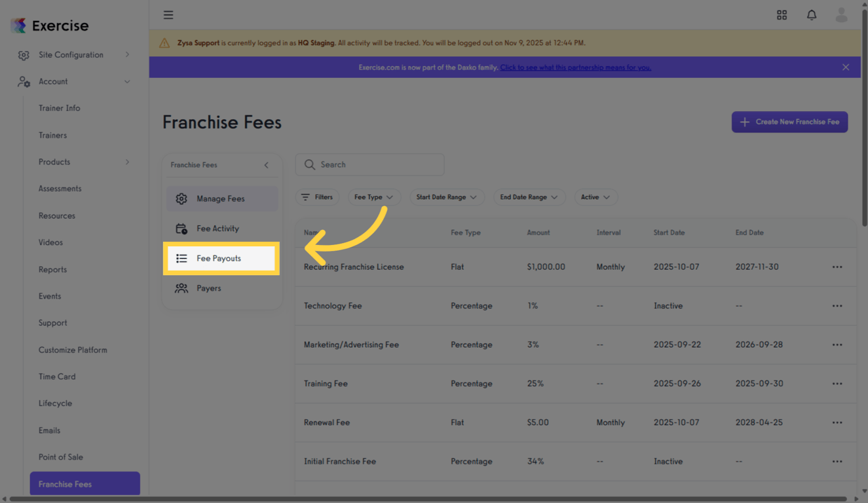Expand the Site Configuration section
The height and width of the screenshot is (503, 868).
point(72,54)
